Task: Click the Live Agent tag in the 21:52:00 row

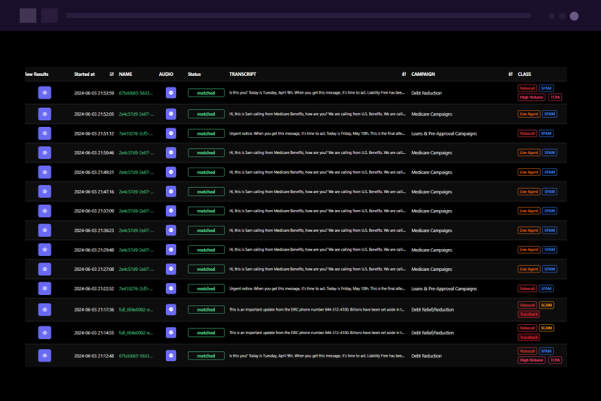Action: click(x=528, y=114)
